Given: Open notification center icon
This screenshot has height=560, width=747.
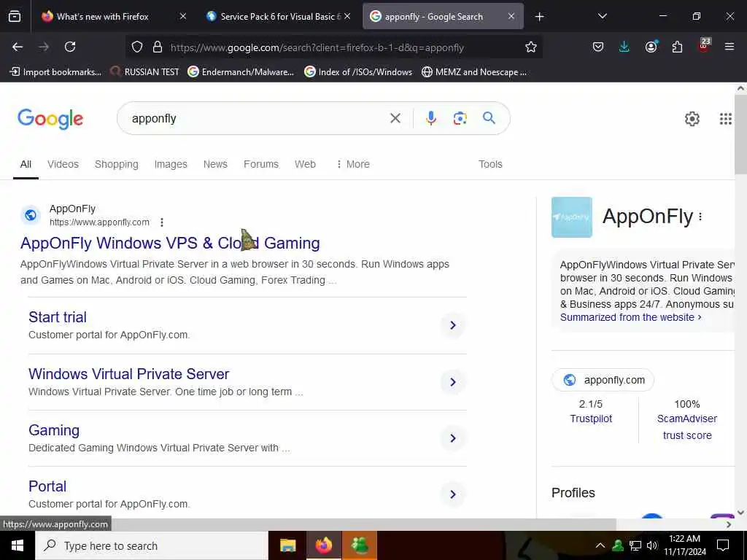Looking at the screenshot, I should (x=723, y=545).
